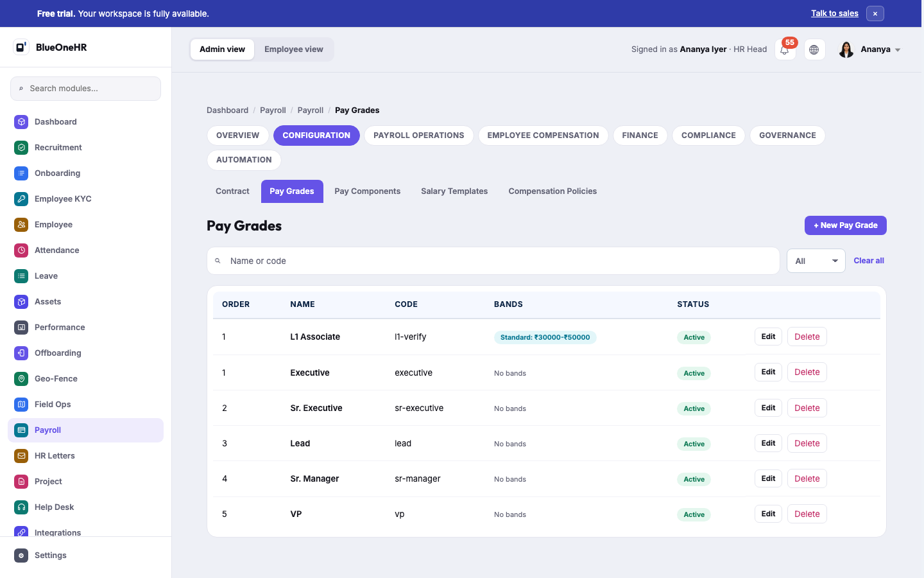
Task: Click the globe language icon
Action: (x=814, y=49)
